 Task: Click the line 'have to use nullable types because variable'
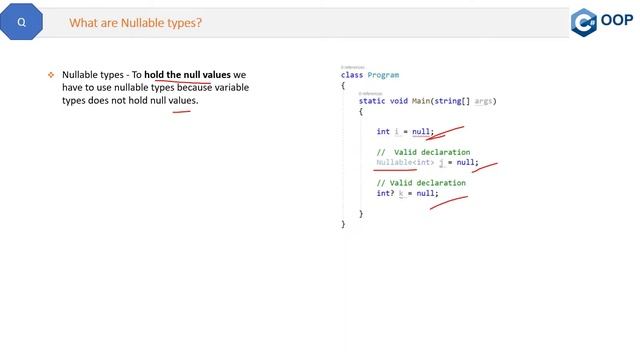click(156, 88)
